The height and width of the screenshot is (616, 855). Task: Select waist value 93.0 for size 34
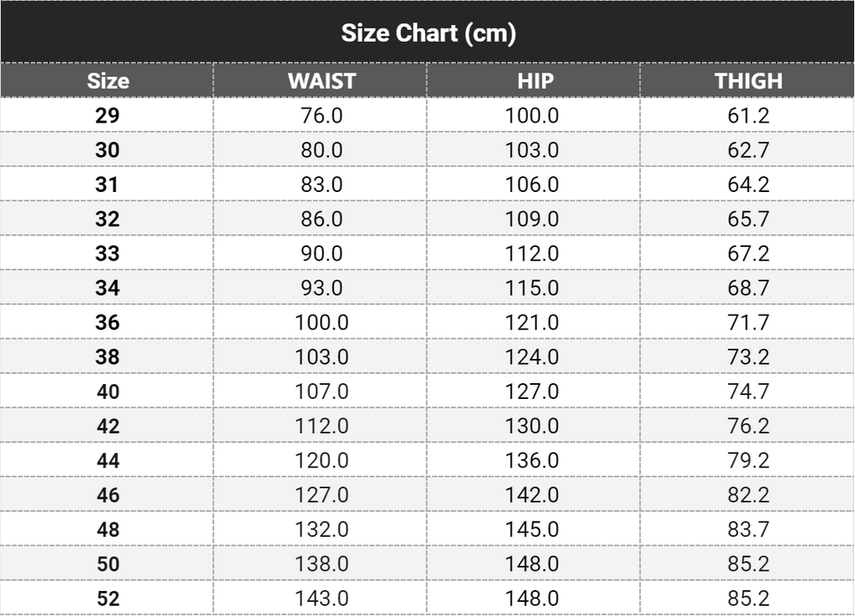click(x=321, y=288)
